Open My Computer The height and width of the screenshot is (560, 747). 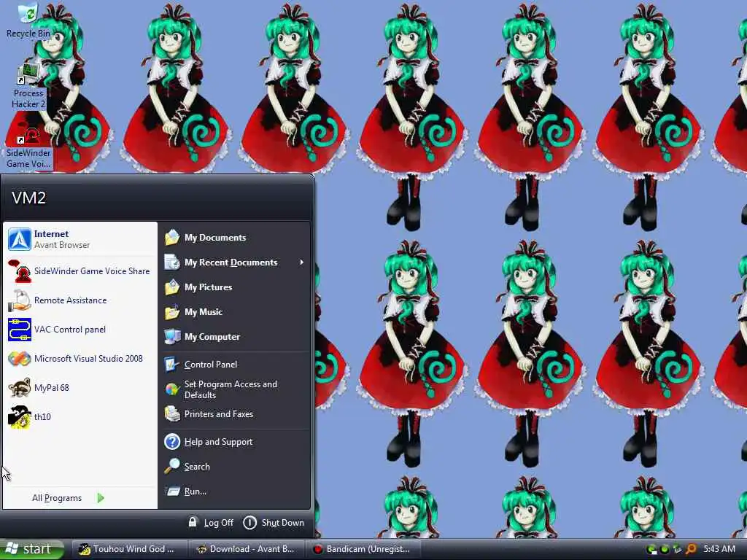[235, 337]
